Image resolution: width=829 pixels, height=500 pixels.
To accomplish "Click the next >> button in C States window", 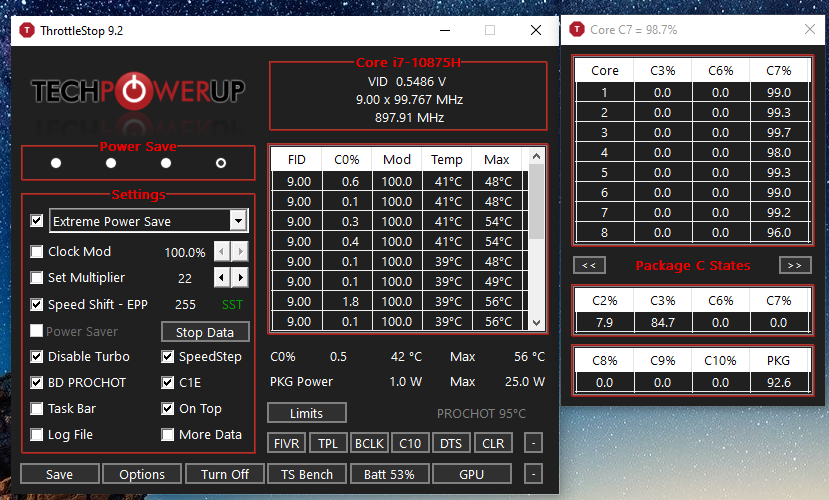I will [795, 265].
